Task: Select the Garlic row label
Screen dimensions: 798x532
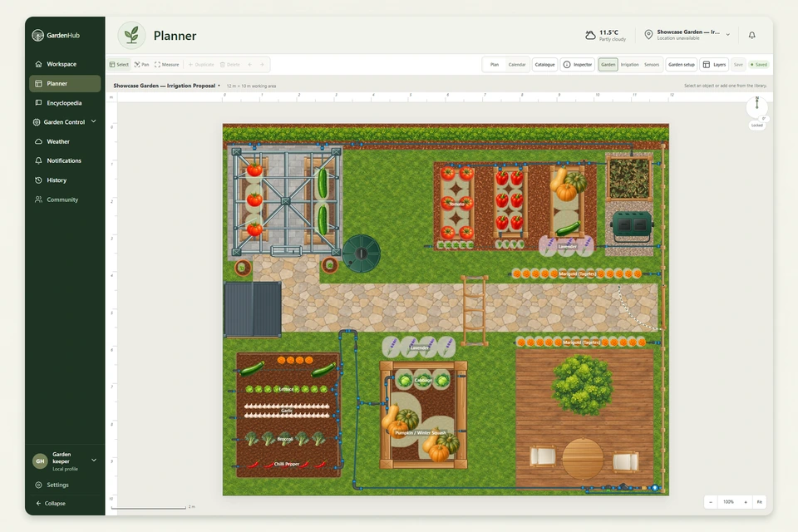Action: 287,411
